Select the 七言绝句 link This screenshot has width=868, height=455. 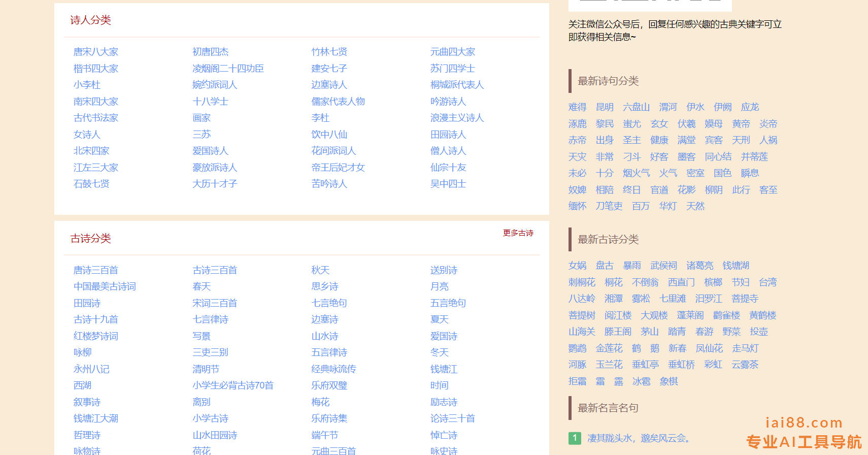(329, 303)
